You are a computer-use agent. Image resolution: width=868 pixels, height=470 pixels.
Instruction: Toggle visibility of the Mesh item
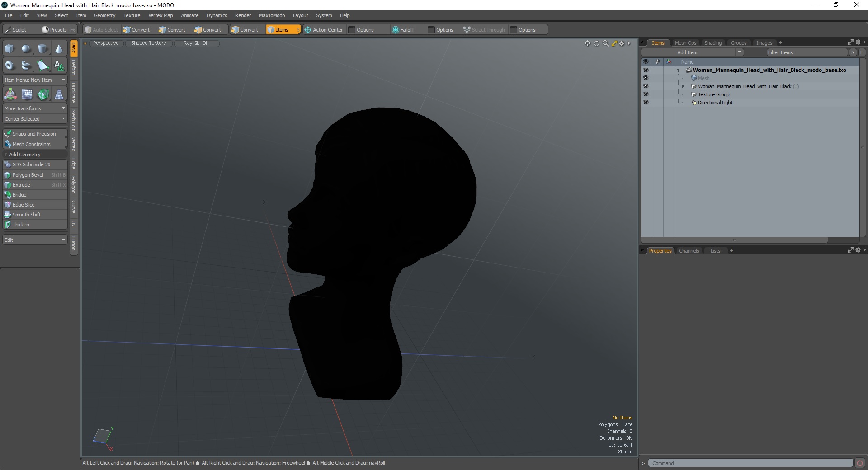[646, 78]
